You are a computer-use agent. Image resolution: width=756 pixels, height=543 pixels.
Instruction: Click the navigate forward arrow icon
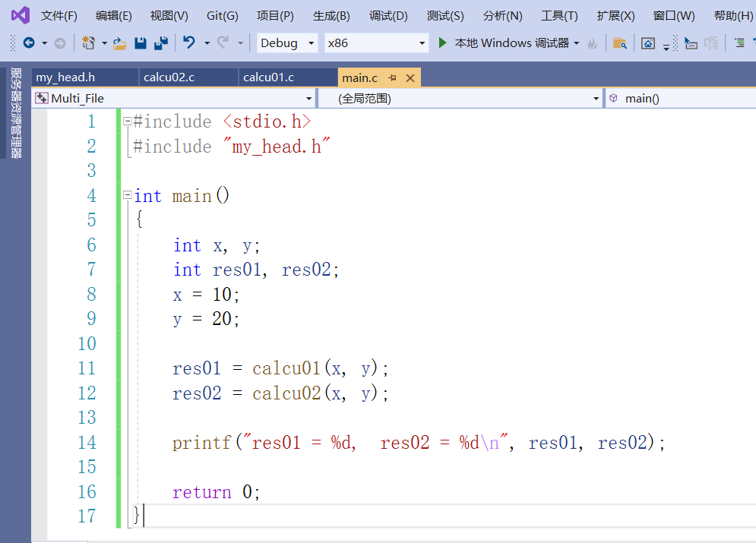60,43
